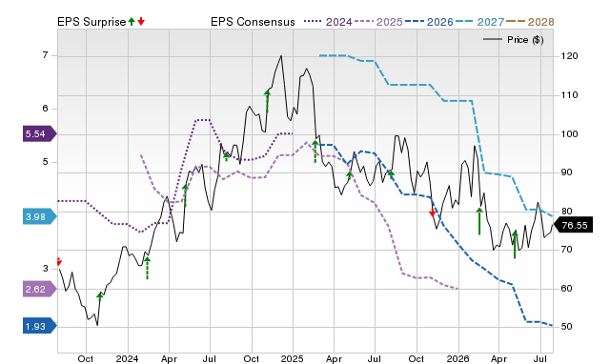Image resolution: width=610 pixels, height=364 pixels.
Task: Click the 7 label on left EPS axis
Action: (x=45, y=55)
